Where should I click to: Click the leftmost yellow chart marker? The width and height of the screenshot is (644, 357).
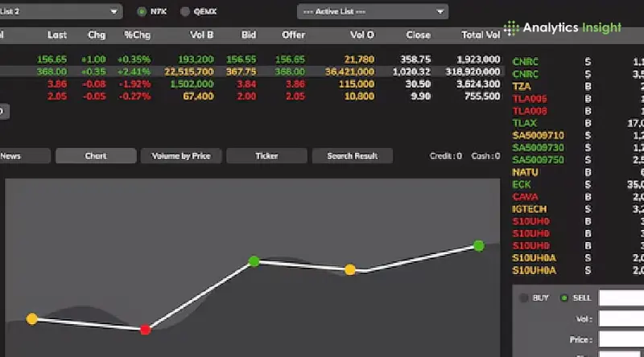[32, 319]
